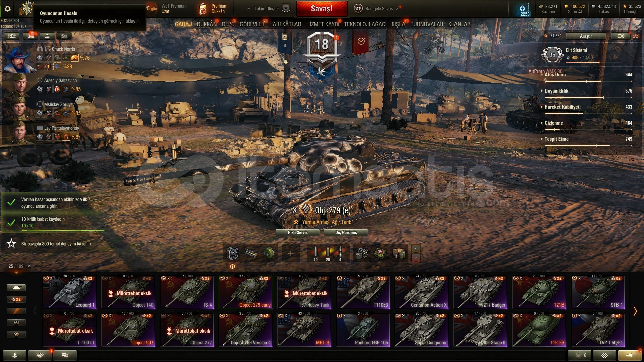
Task: Click the Hızlı Servis button
Action: pos(298,233)
